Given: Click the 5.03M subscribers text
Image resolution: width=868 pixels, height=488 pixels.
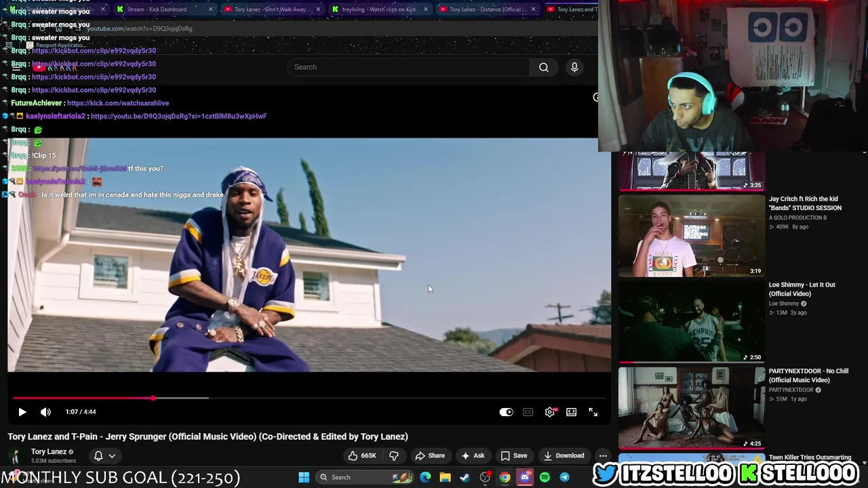Looking at the screenshot, I should pyautogui.click(x=54, y=461).
